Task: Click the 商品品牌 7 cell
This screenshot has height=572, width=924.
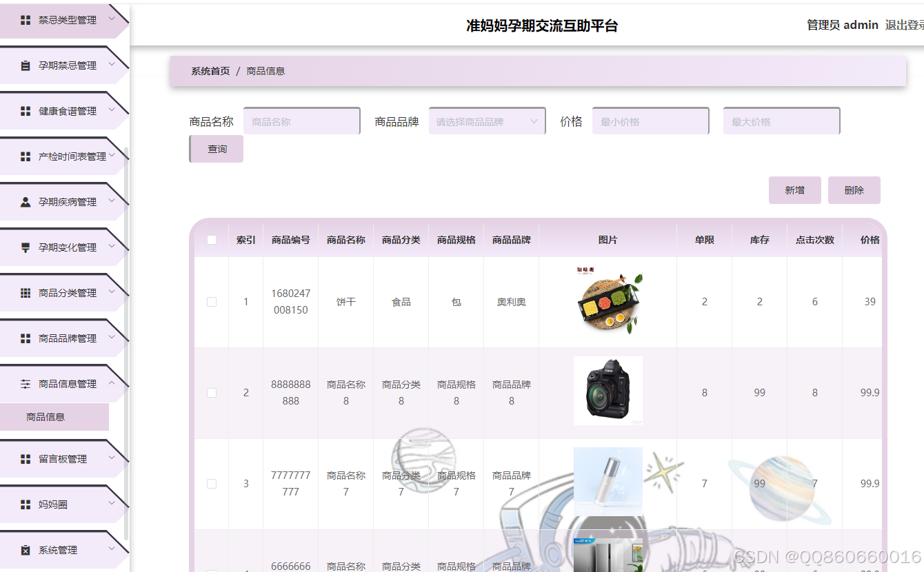Action: click(512, 484)
